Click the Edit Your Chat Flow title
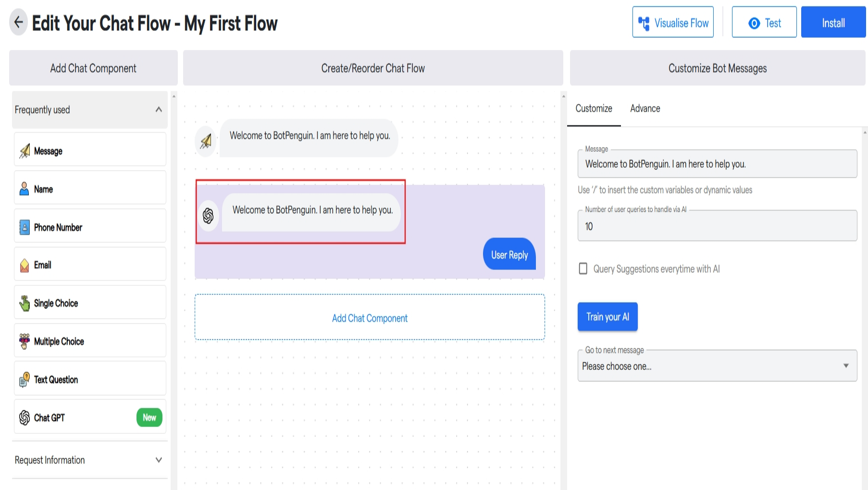 point(155,24)
